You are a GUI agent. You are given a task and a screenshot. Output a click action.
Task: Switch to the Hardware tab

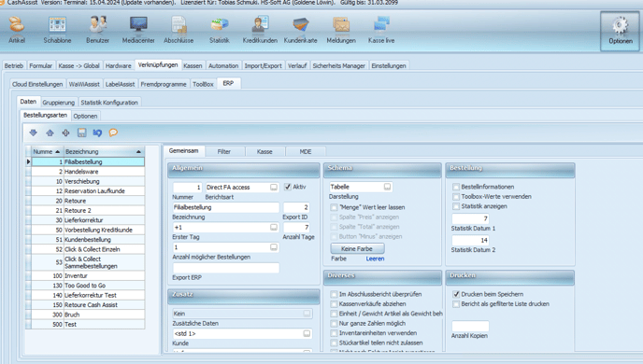(118, 65)
